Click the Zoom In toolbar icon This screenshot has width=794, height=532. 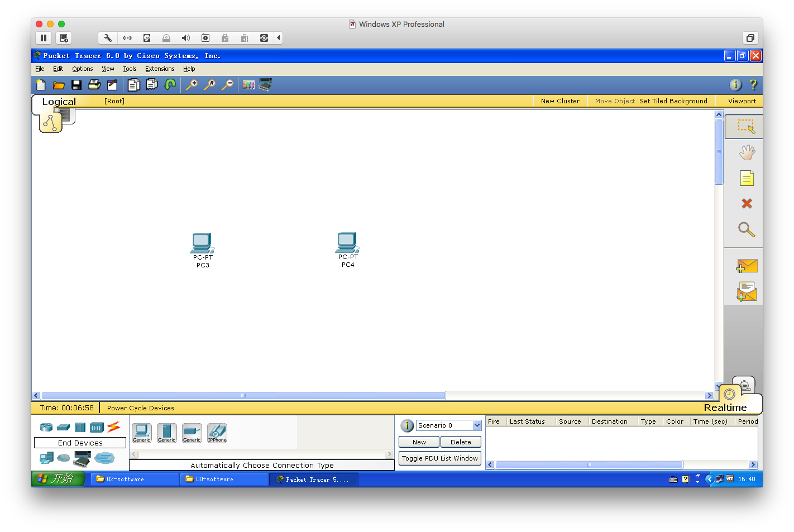coord(192,85)
